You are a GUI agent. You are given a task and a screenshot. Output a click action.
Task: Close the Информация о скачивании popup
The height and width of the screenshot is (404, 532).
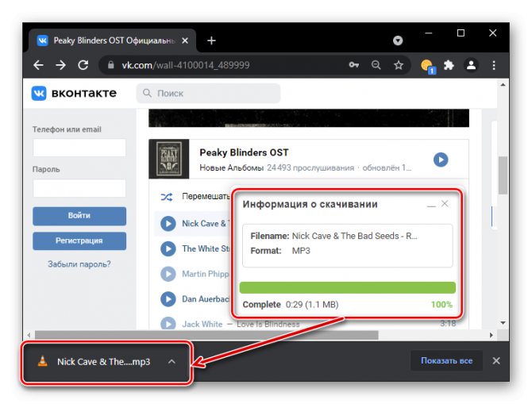445,203
